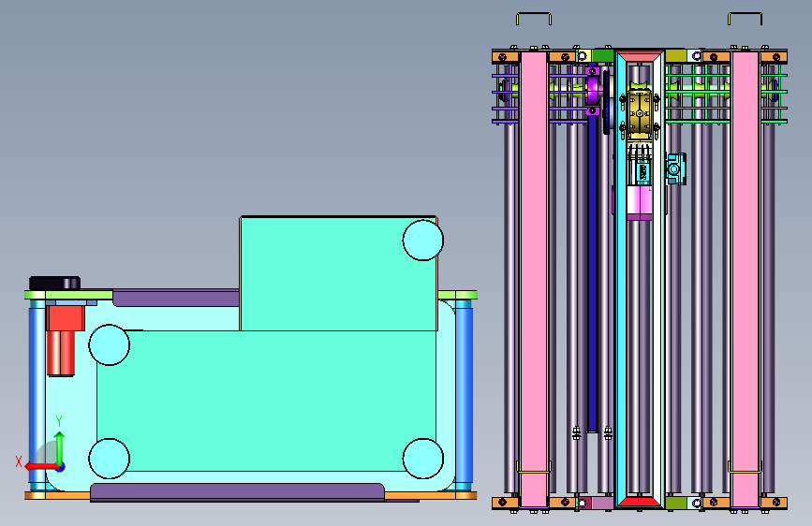Select the red wedge at the channel bottom
The height and width of the screenshot is (526, 812).
640,502
